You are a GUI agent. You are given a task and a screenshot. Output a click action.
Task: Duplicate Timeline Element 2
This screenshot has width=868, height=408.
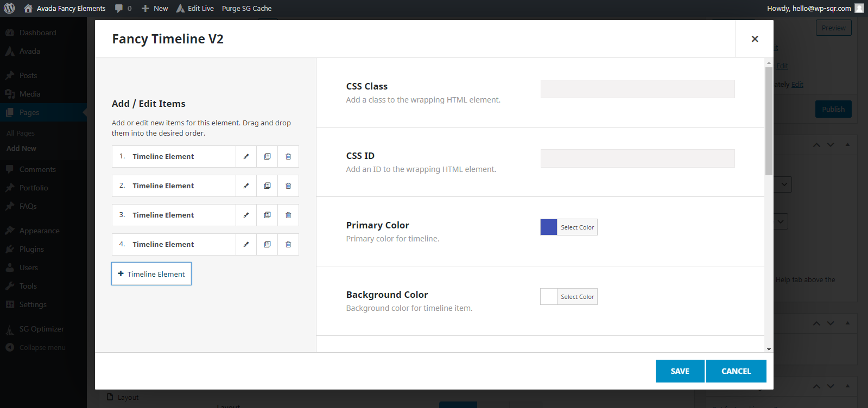click(x=267, y=186)
